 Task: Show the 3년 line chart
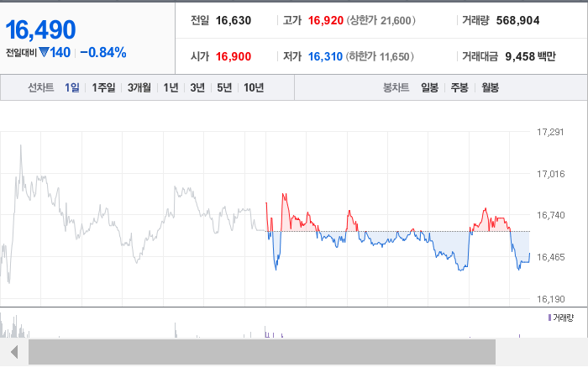(x=197, y=87)
